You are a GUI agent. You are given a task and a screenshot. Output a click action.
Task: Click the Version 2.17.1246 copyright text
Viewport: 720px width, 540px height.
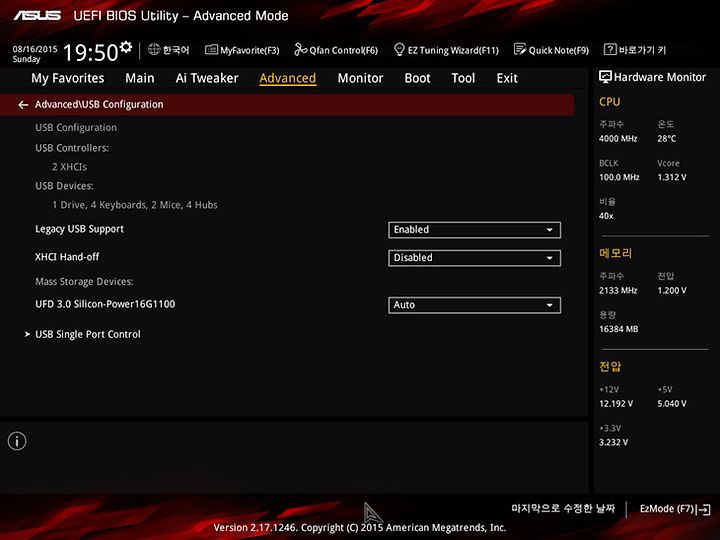click(360, 528)
